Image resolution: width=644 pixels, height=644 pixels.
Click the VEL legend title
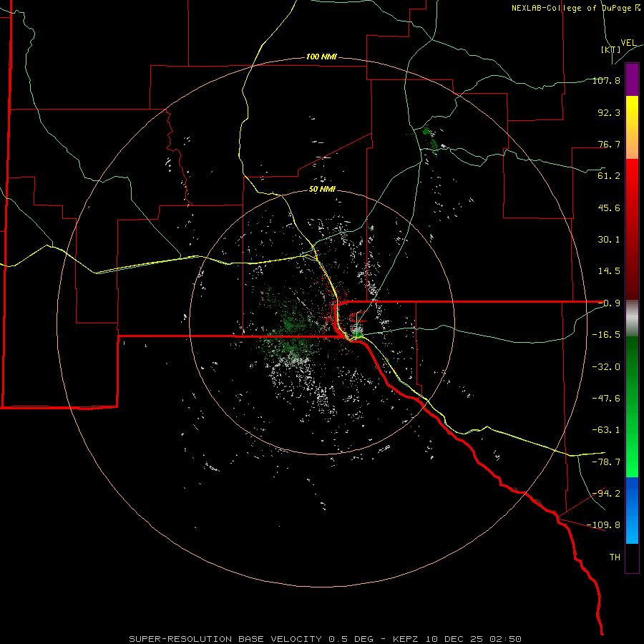click(628, 43)
